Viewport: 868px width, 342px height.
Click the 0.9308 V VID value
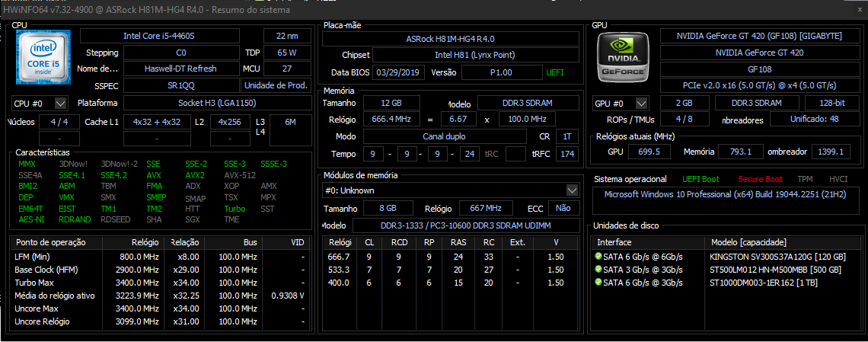[x=288, y=296]
